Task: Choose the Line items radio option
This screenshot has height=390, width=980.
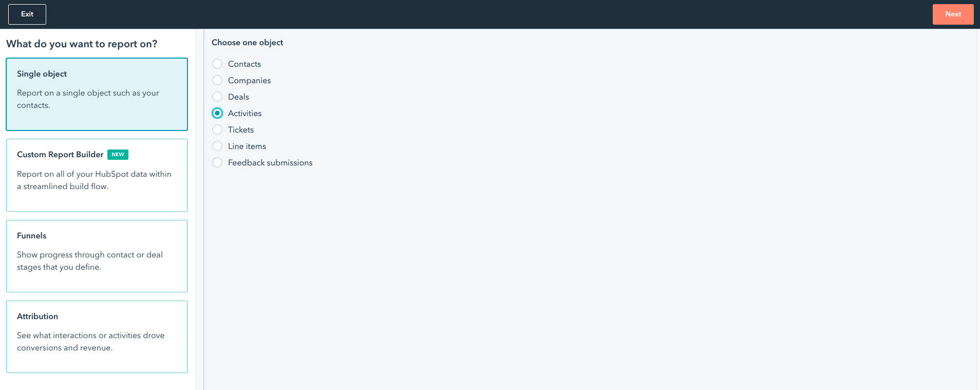Action: tap(217, 146)
